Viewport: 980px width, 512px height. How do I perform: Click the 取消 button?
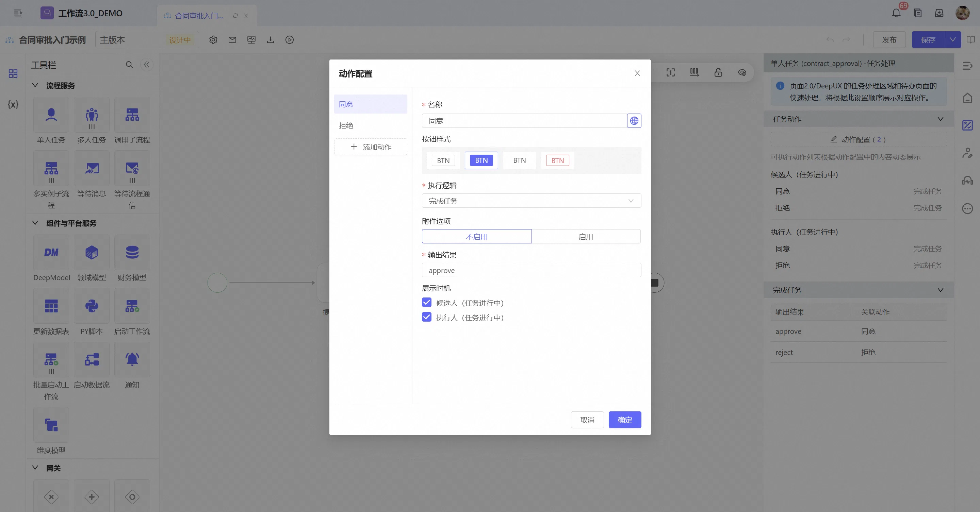tap(587, 420)
